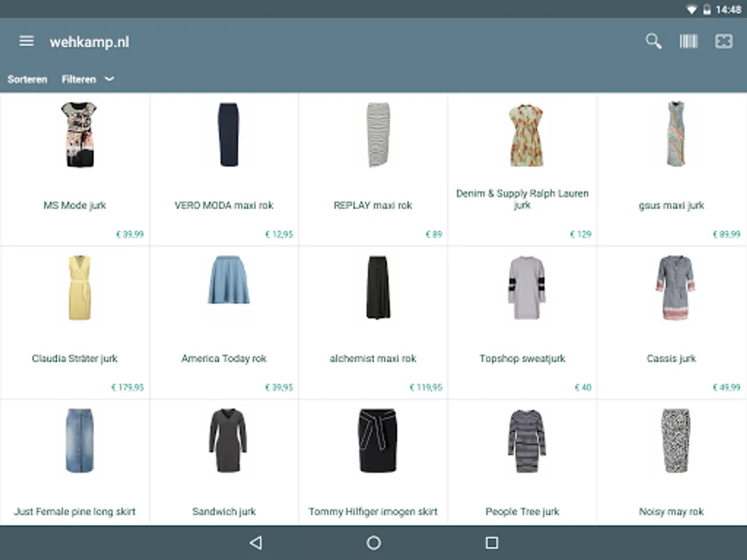Open the People Tree striped dress image
The width and height of the screenshot is (747, 560).
pos(527,441)
